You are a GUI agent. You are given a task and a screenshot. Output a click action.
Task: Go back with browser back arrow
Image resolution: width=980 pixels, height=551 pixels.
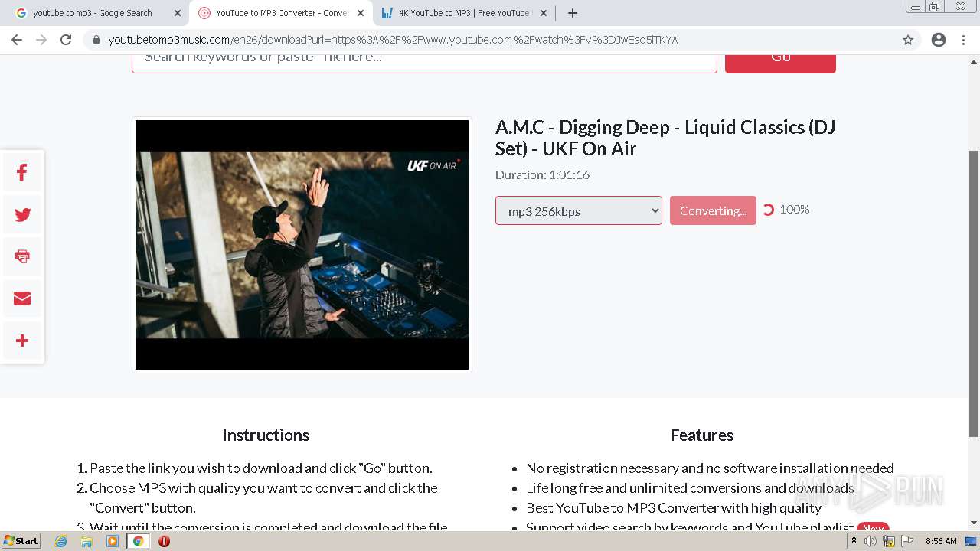click(x=17, y=40)
